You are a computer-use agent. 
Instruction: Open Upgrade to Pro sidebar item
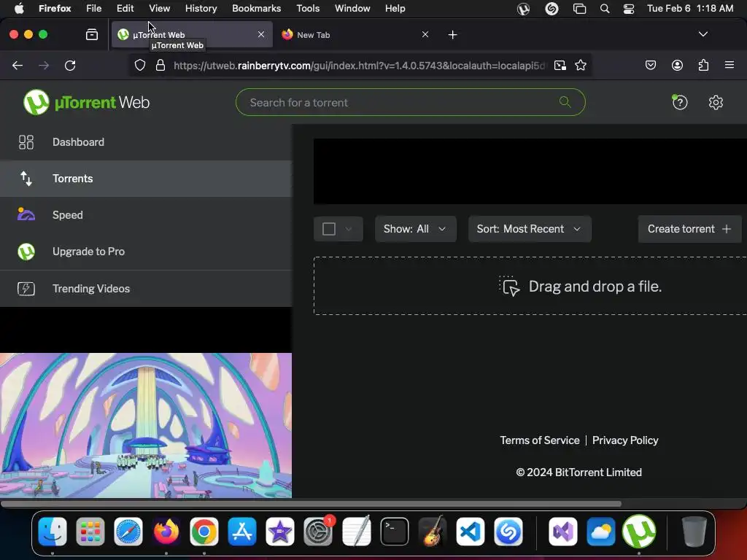pyautogui.click(x=146, y=252)
